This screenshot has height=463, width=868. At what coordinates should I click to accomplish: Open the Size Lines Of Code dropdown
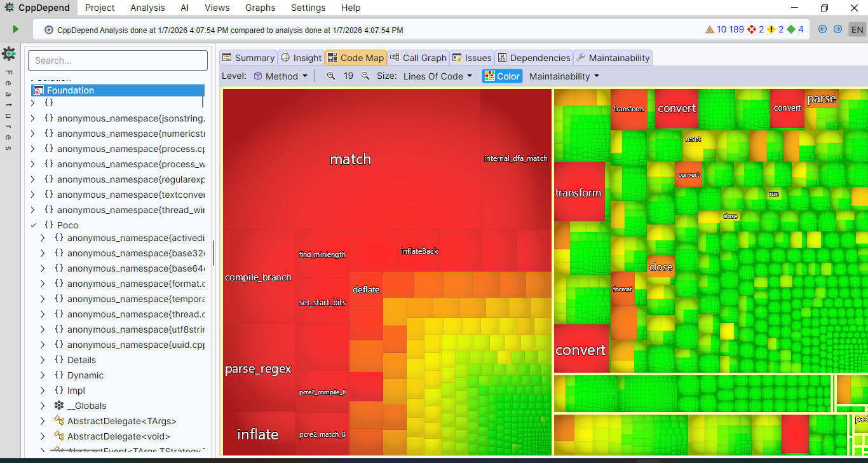(x=438, y=76)
